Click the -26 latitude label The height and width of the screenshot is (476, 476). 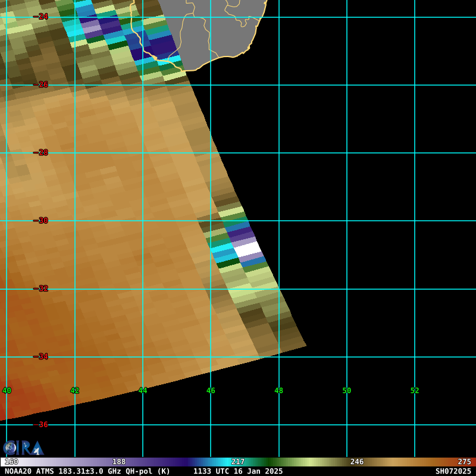tap(42, 84)
